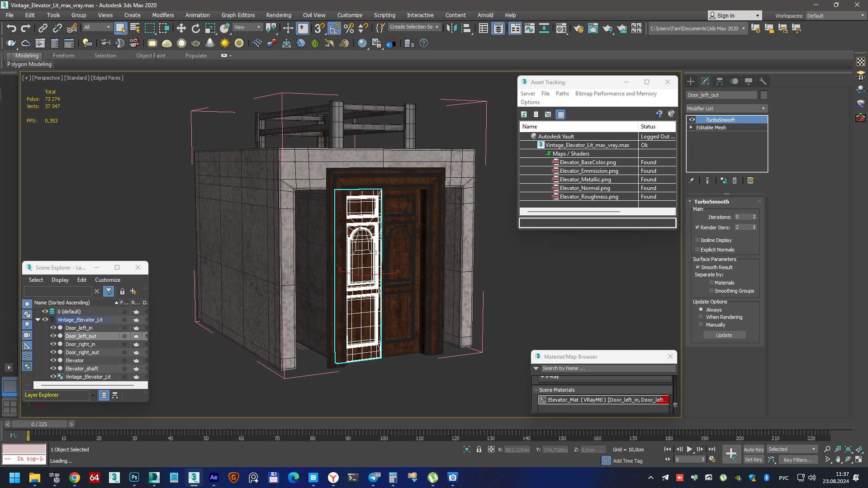The height and width of the screenshot is (488, 868).
Task: Uncheck the Render Iters checkbox
Action: click(x=697, y=227)
